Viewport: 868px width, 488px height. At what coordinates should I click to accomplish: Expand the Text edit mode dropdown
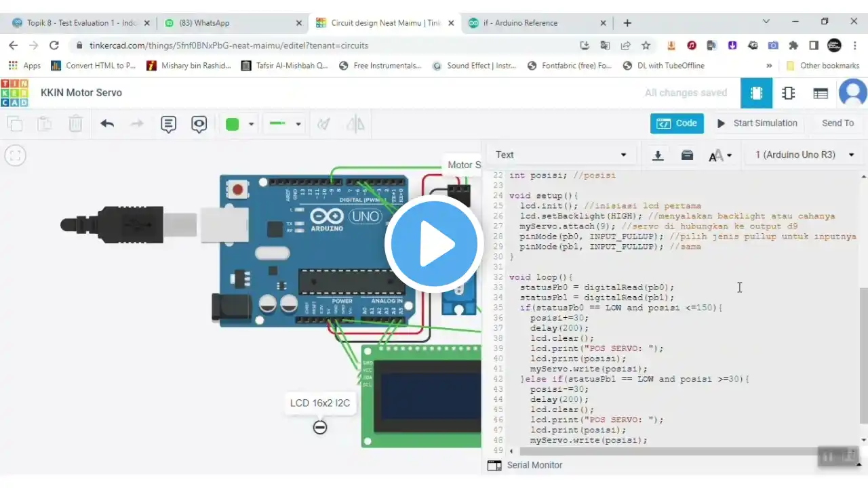point(560,155)
